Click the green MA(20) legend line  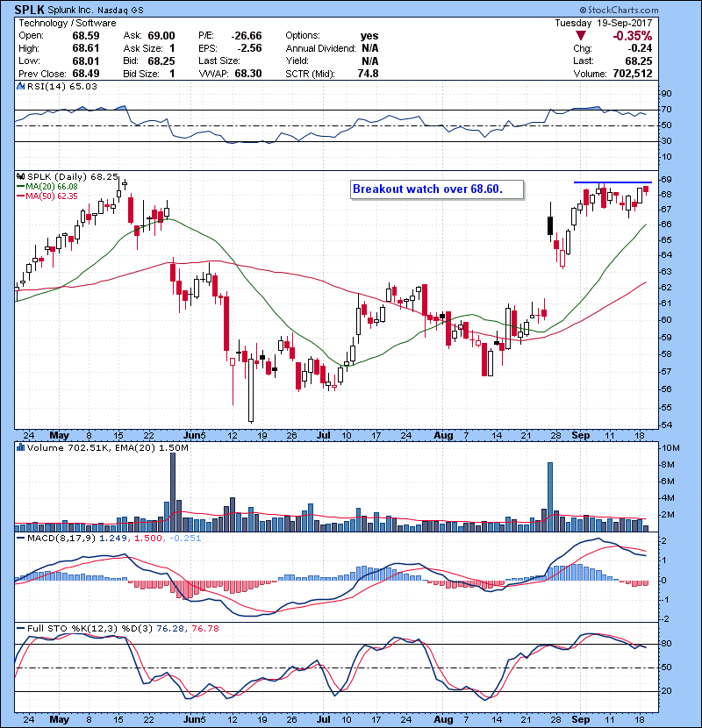(20, 187)
